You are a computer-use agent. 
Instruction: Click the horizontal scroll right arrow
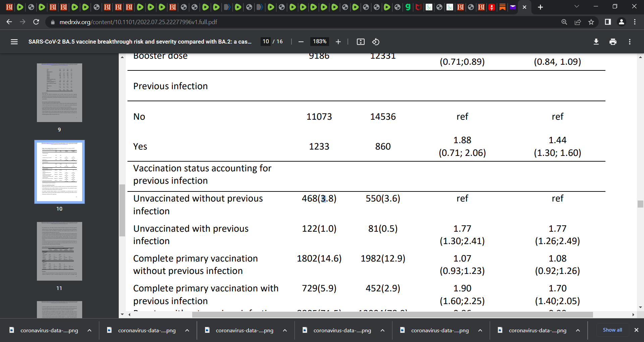[633, 315]
